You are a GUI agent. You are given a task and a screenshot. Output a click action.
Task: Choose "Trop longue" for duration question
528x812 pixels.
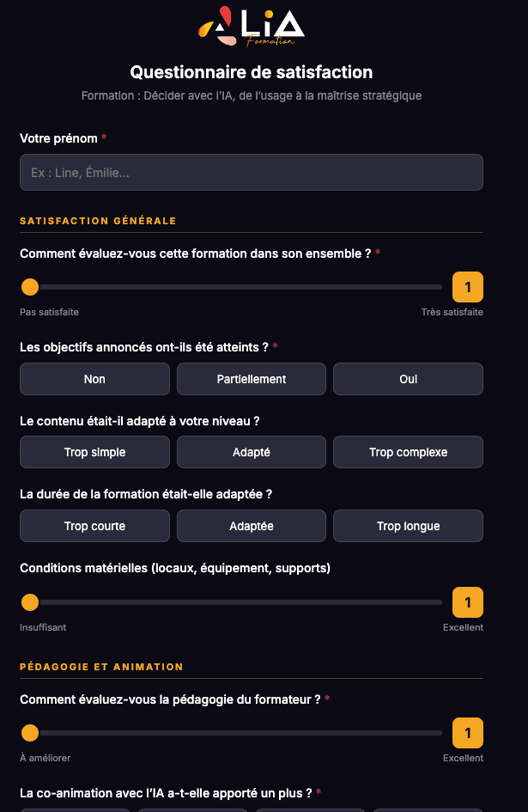click(x=408, y=525)
